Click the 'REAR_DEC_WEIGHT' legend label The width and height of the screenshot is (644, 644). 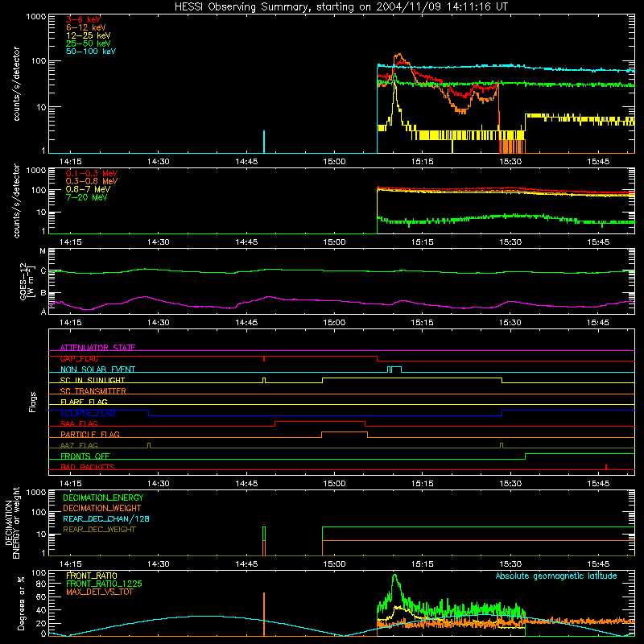pyautogui.click(x=99, y=530)
